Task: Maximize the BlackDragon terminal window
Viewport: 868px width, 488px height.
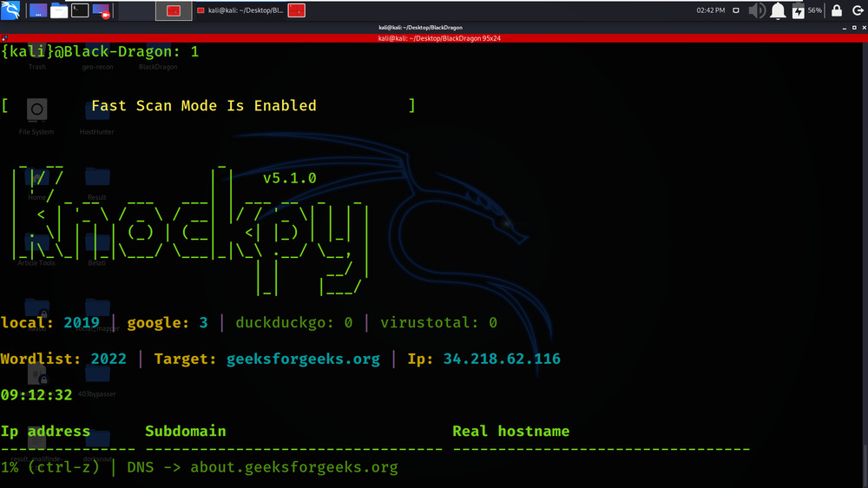Action: [x=854, y=28]
